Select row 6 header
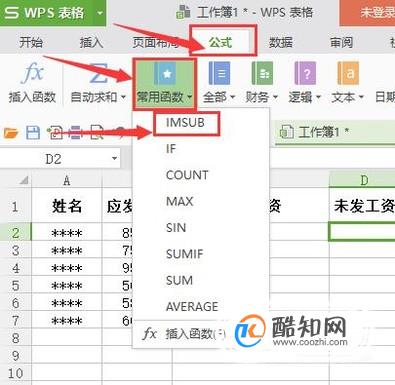 pyautogui.click(x=15, y=303)
